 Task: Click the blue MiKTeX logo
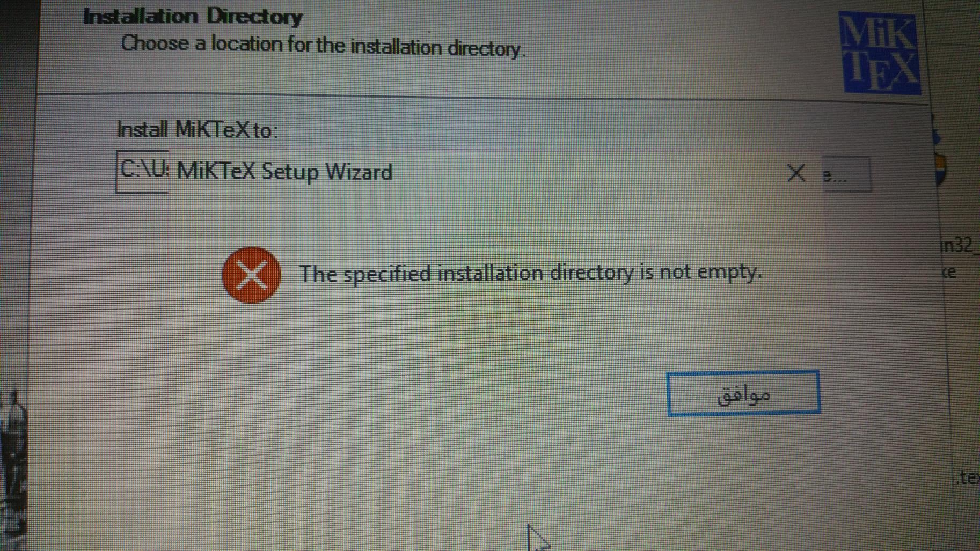coord(881,54)
